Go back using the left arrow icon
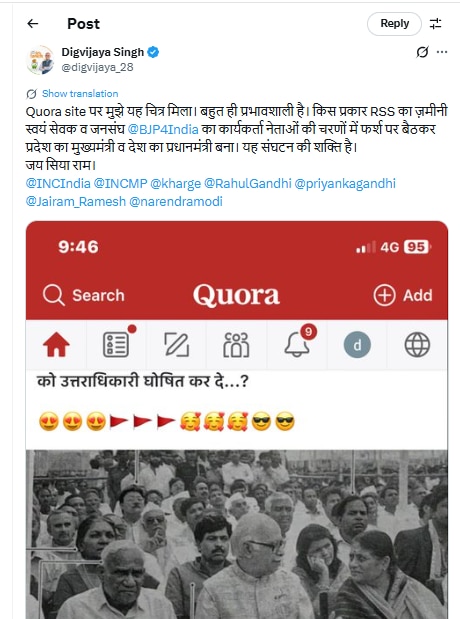460x619 pixels. 33,24
